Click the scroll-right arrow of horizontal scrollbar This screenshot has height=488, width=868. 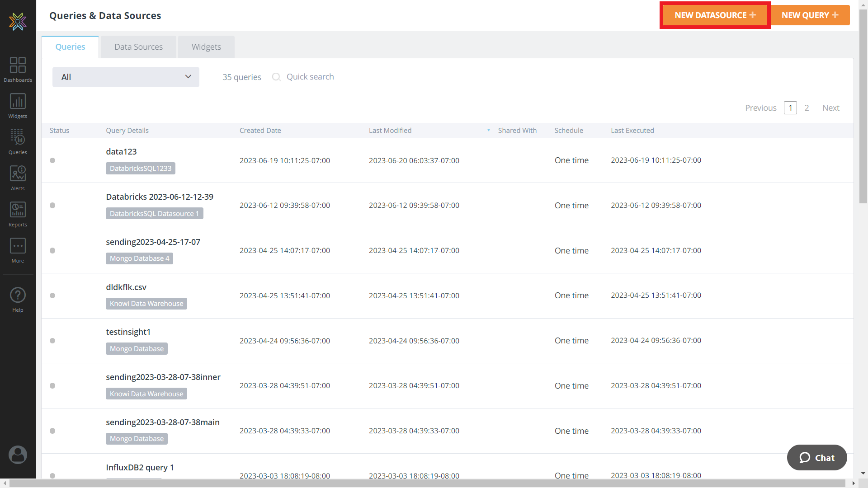pyautogui.click(x=854, y=483)
